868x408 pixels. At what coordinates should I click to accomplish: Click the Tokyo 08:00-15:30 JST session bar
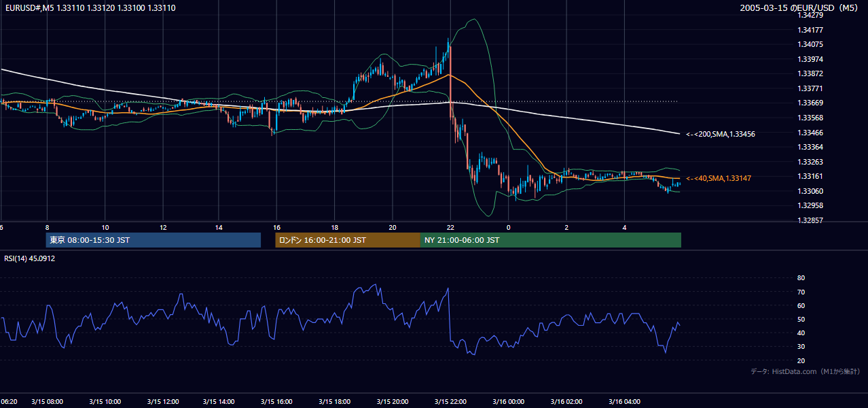pos(153,240)
